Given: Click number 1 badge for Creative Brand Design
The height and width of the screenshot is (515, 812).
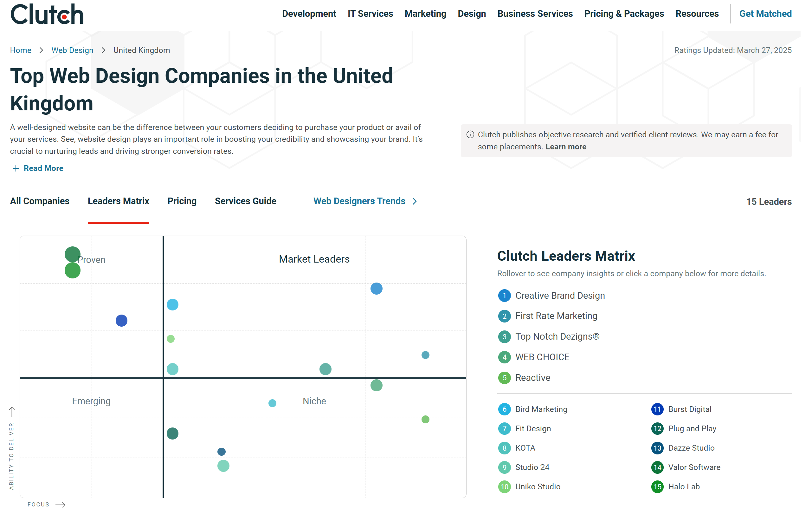Looking at the screenshot, I should [x=504, y=296].
